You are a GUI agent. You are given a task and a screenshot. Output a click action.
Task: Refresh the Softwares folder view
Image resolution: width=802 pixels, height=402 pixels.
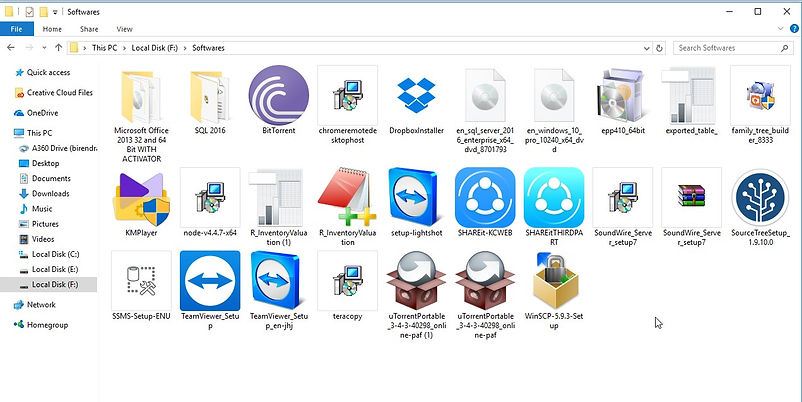pos(659,48)
